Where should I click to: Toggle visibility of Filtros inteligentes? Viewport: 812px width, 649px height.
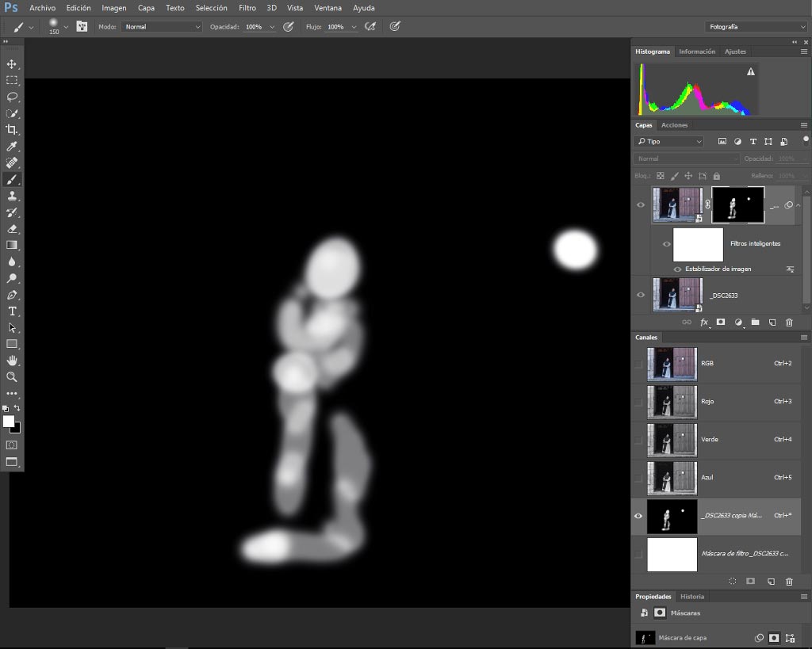tap(666, 244)
